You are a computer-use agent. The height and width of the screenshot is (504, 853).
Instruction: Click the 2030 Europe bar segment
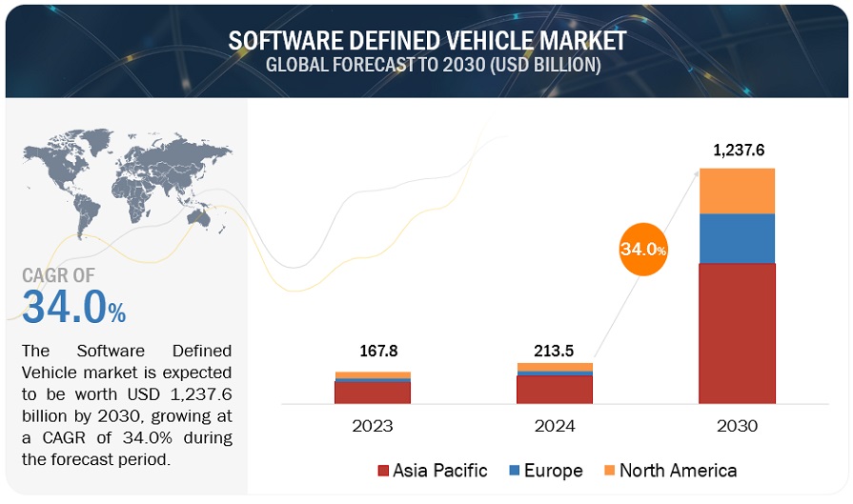click(x=737, y=238)
